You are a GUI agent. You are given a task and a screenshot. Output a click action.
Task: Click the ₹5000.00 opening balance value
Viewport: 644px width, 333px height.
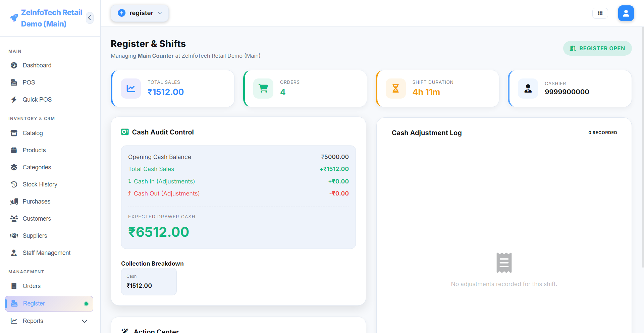[x=335, y=157]
